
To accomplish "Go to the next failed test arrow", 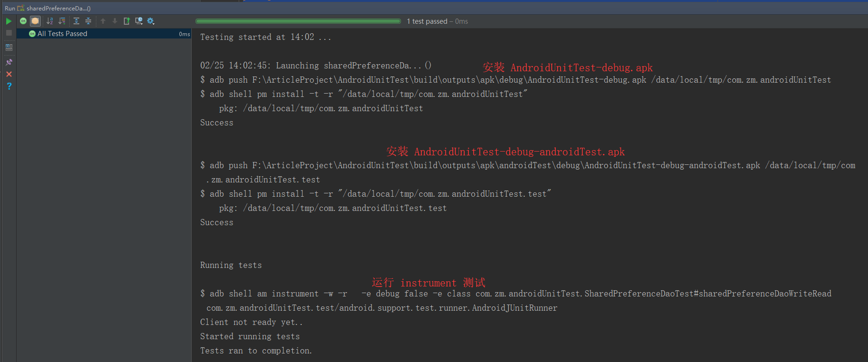I will tap(115, 21).
